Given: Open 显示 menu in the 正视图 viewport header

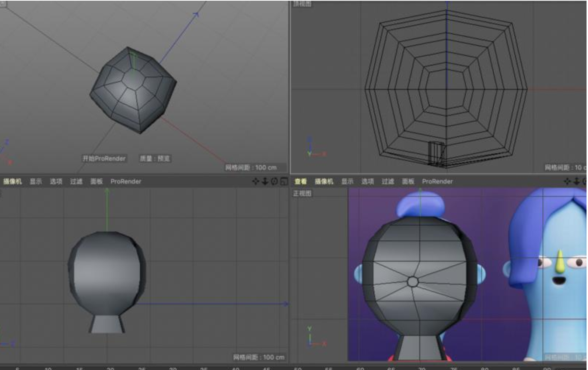Looking at the screenshot, I should (x=347, y=181).
